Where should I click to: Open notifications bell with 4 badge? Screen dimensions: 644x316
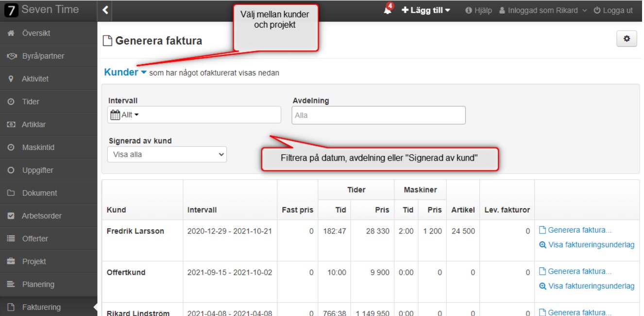(388, 10)
